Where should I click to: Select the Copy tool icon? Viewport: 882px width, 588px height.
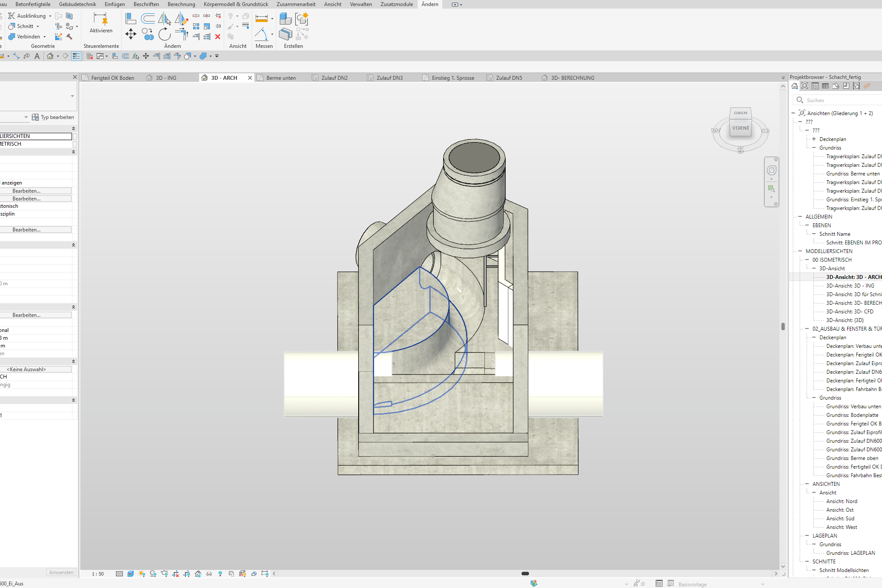[148, 34]
